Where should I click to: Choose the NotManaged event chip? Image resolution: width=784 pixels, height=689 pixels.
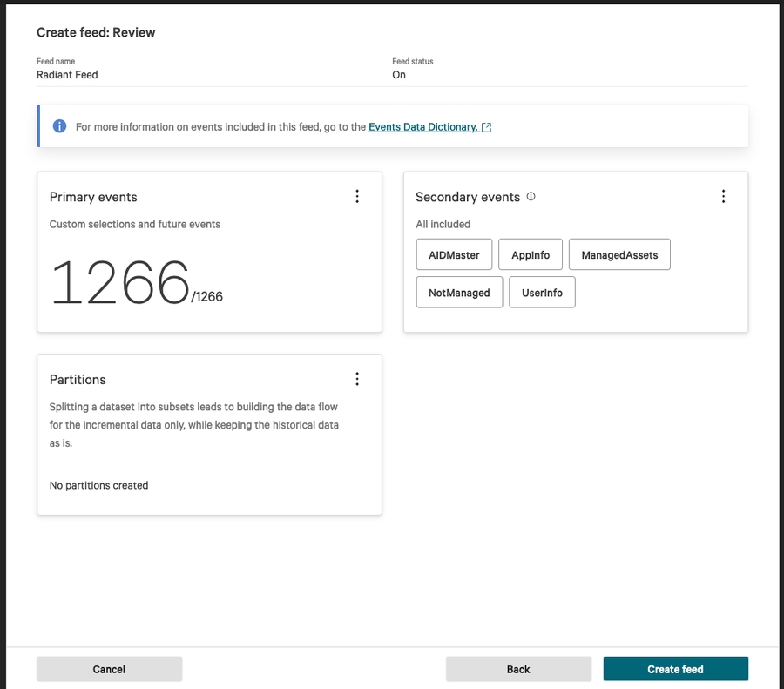[x=459, y=293]
